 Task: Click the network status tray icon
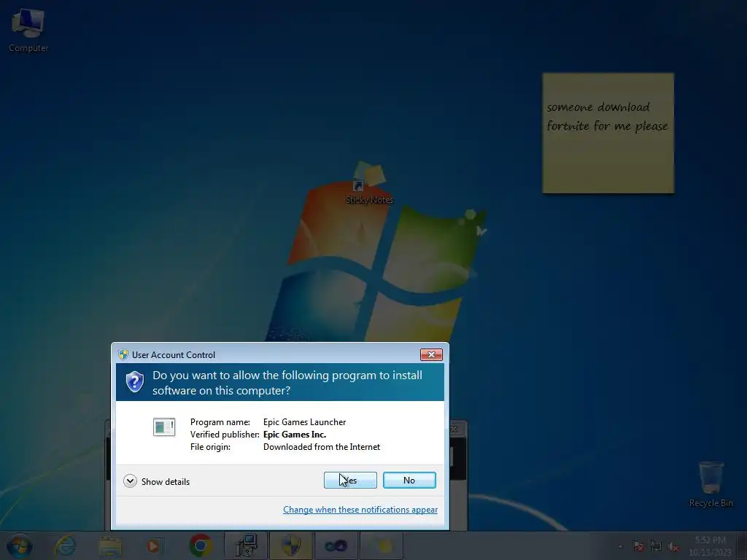656,546
